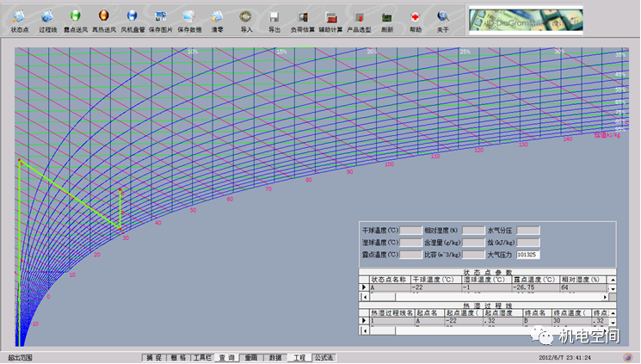
Task: Select the 状态点 state point tool
Action: (19, 22)
